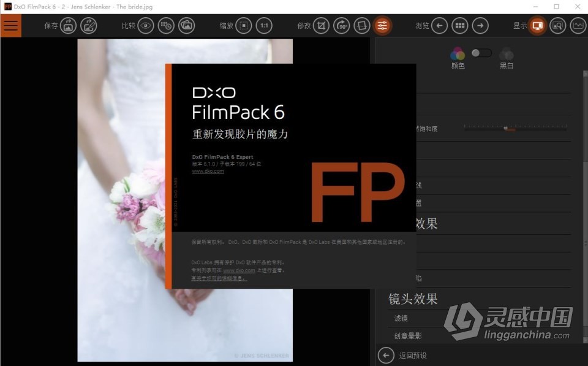Click the back arrow for 返回预设

[x=386, y=355]
